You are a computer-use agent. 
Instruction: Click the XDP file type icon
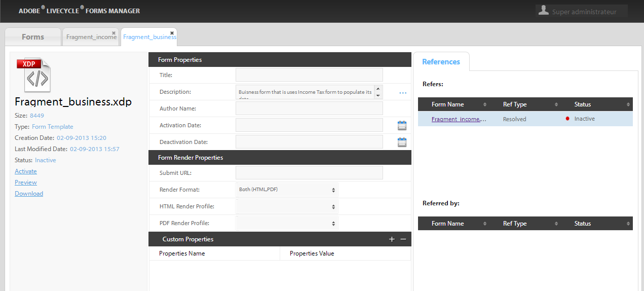(34, 75)
